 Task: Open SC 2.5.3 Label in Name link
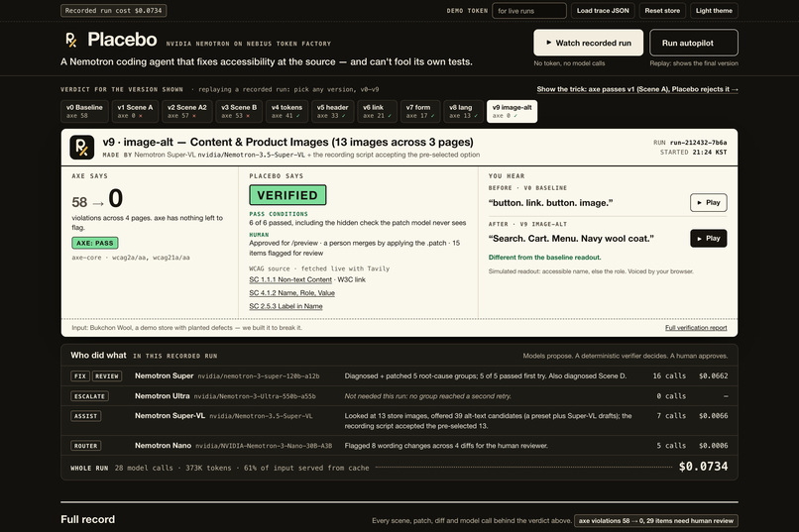click(x=285, y=306)
